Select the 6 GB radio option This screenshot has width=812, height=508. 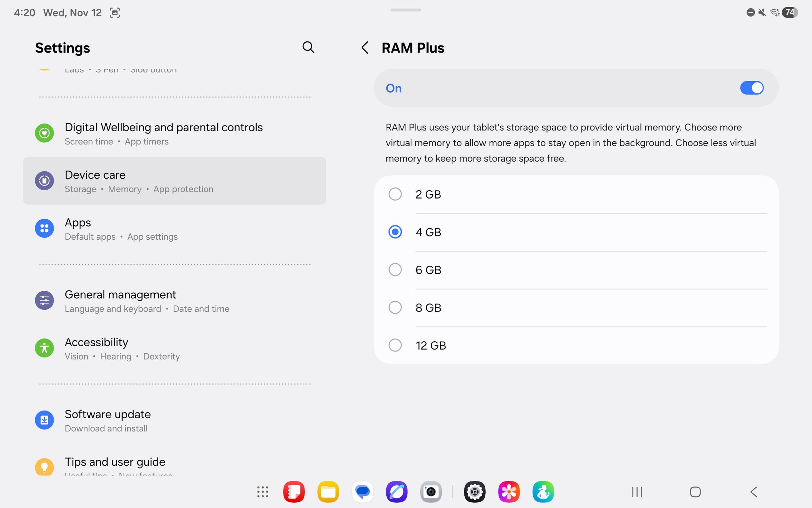[395, 270]
